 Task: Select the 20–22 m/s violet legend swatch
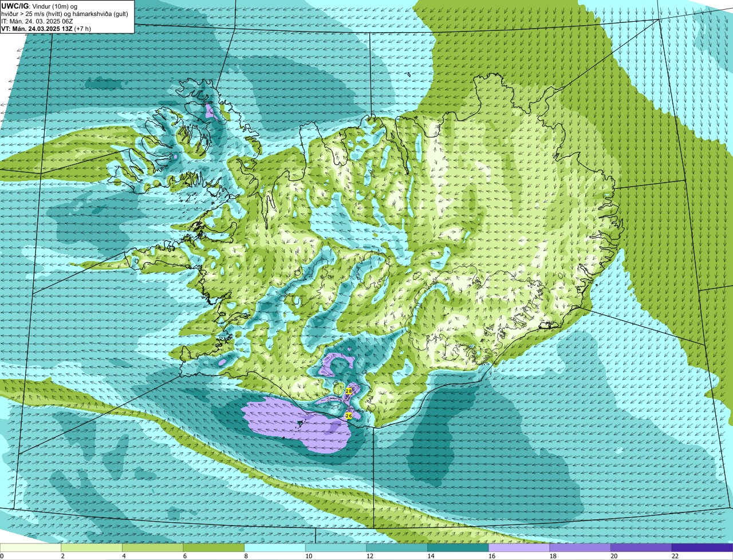pyautogui.click(x=641, y=547)
